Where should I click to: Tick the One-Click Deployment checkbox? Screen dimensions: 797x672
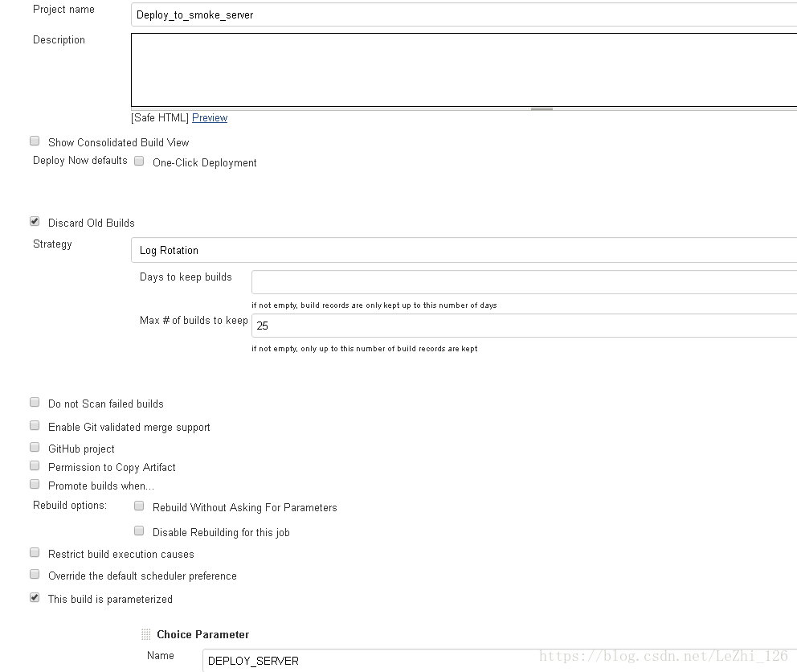[x=139, y=162]
